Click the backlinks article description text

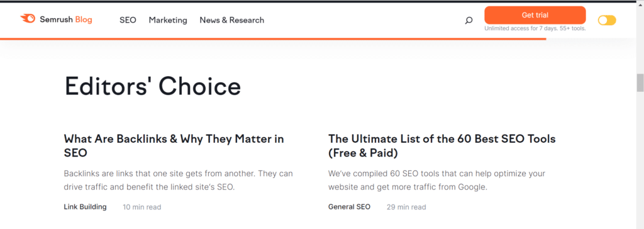tap(178, 180)
